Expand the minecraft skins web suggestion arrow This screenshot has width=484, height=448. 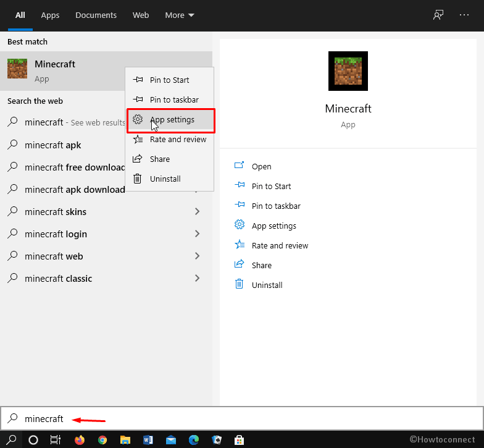[x=197, y=212]
